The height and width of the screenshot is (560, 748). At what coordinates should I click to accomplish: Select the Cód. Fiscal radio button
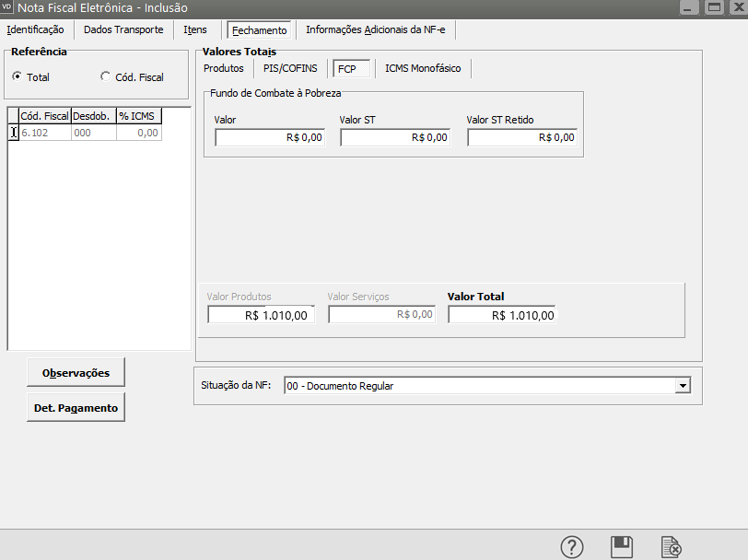(x=105, y=77)
